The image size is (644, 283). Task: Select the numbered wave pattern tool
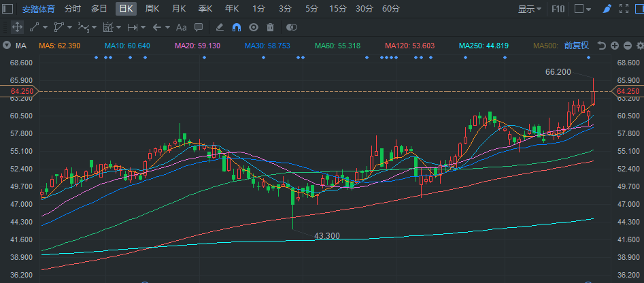pyautogui.click(x=84, y=27)
